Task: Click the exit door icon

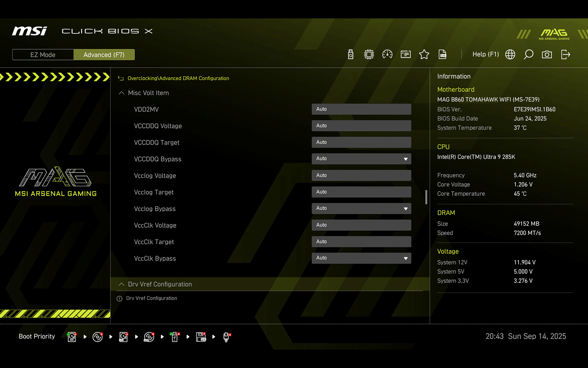Action: click(x=566, y=54)
